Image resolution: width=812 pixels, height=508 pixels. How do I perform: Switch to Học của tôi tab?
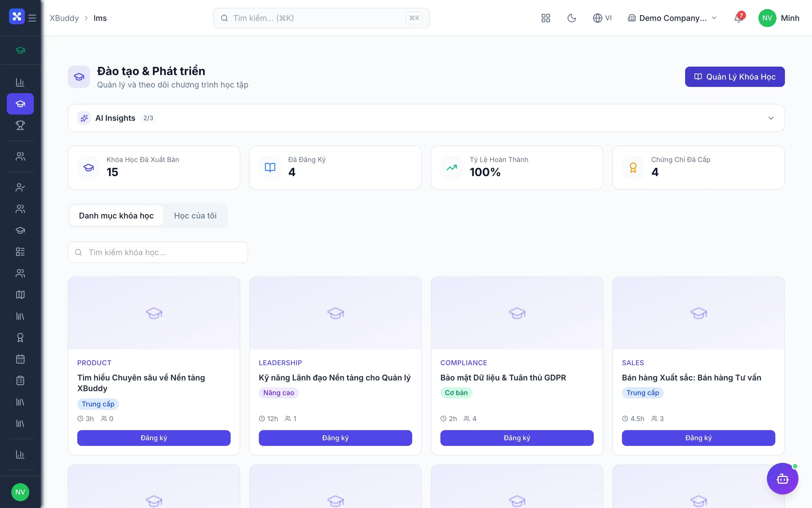195,216
